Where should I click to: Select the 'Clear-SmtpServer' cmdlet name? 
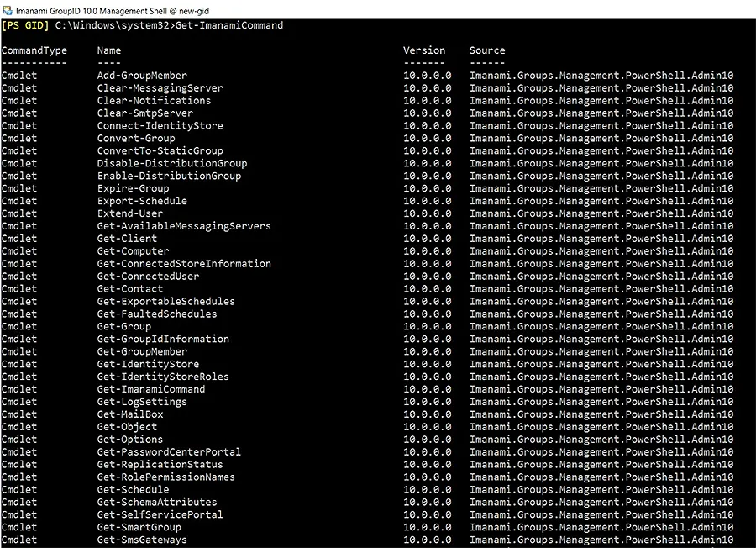[x=145, y=113]
